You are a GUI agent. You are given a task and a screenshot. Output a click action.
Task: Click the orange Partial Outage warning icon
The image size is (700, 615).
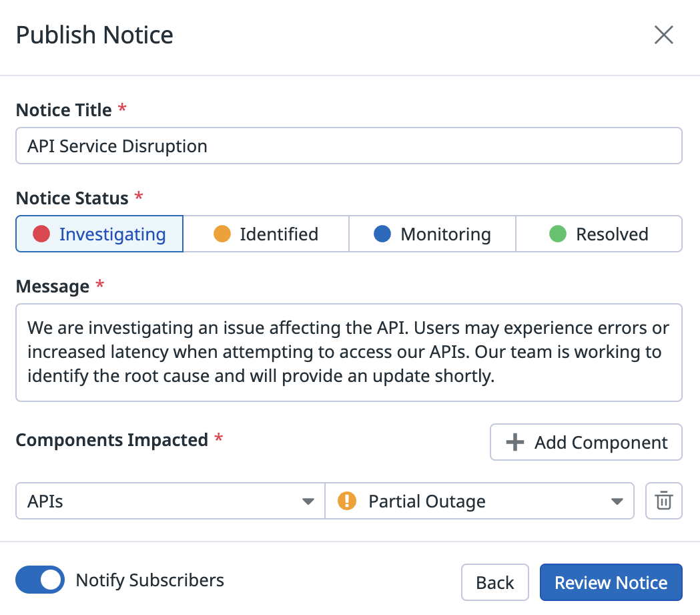tap(347, 501)
